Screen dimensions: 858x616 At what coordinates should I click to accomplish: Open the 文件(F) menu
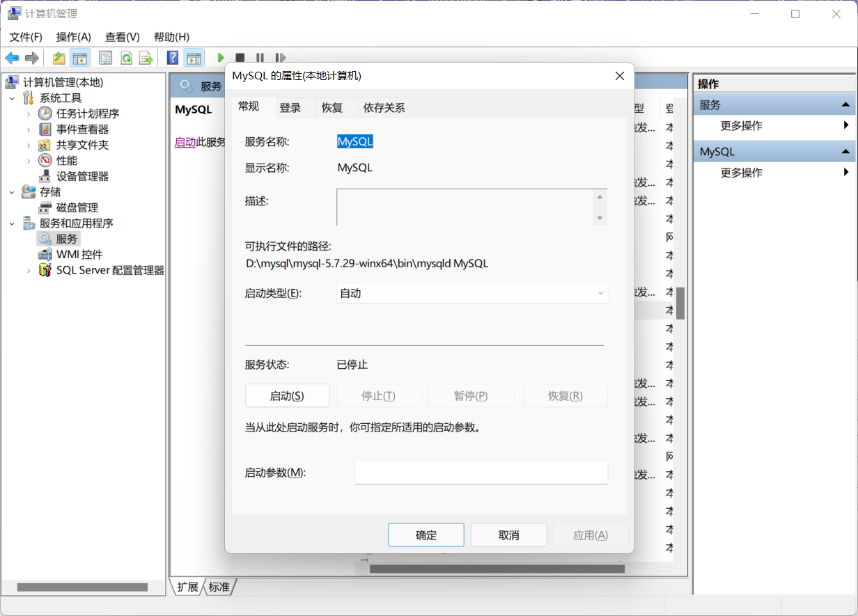26,37
